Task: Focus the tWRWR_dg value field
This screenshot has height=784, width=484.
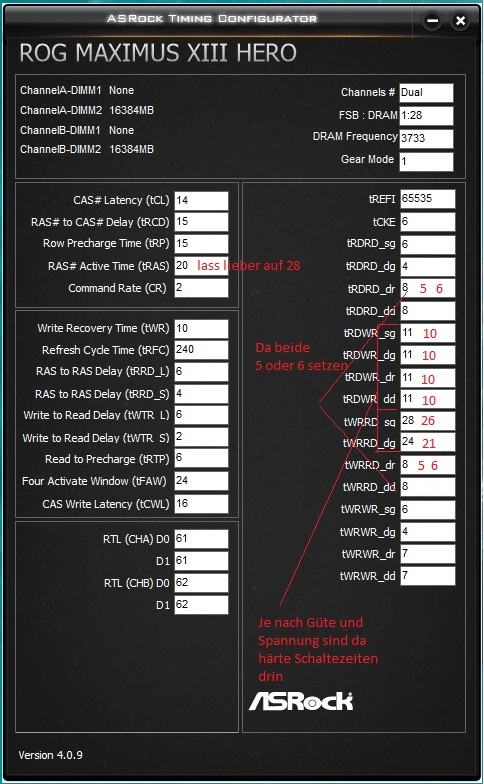Action: click(428, 532)
